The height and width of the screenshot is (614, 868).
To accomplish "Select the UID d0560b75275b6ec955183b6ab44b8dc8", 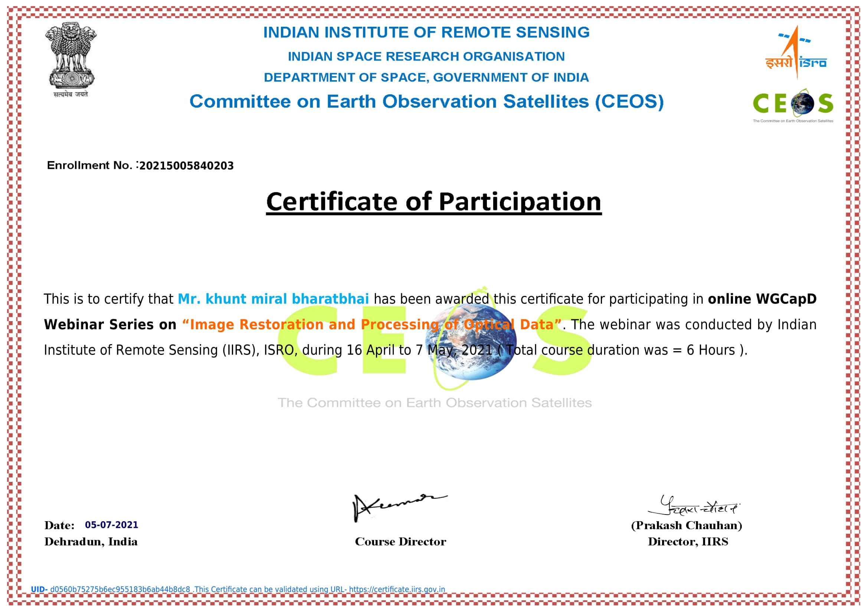I will [x=120, y=590].
